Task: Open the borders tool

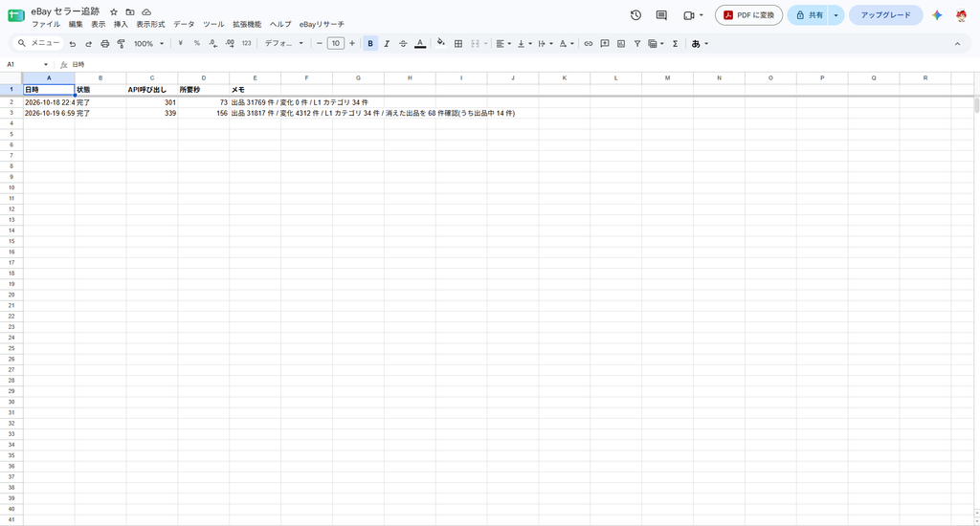Action: pos(458,44)
